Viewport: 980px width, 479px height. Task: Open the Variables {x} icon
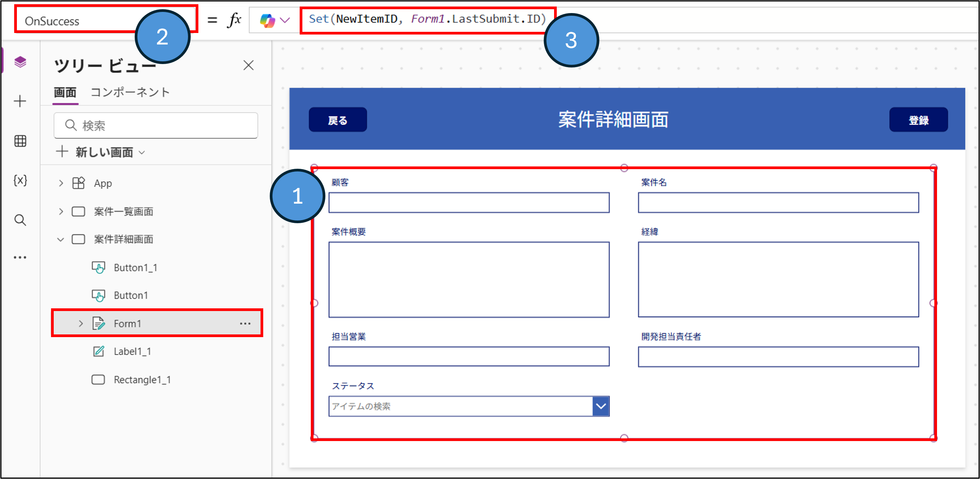tap(20, 180)
